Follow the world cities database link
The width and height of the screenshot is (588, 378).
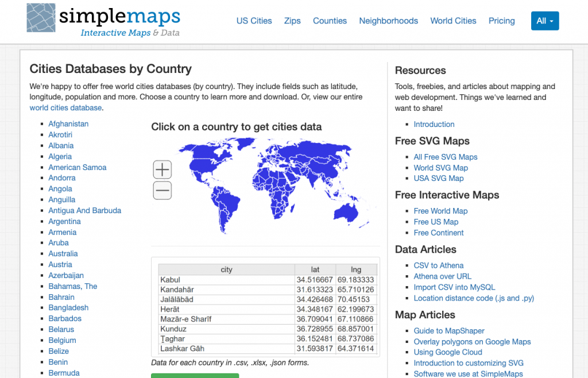65,107
